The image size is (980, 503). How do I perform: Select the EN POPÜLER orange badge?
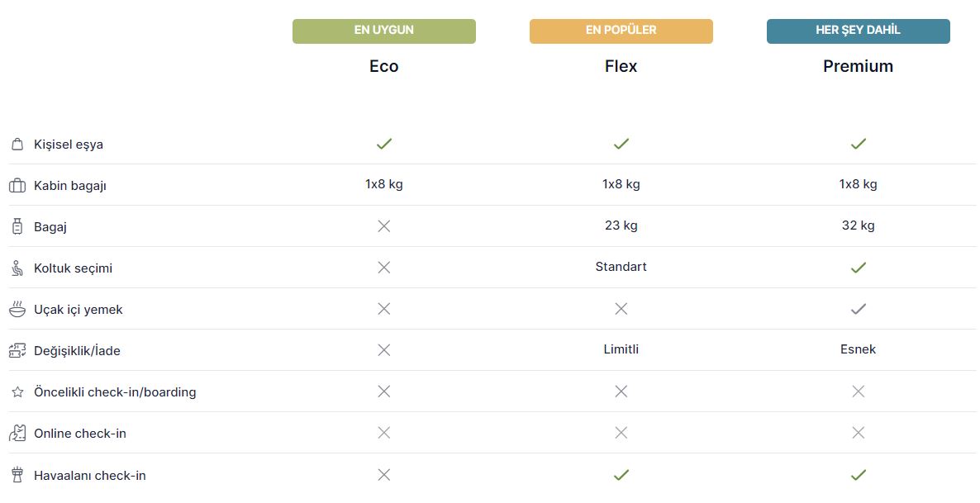tap(621, 31)
